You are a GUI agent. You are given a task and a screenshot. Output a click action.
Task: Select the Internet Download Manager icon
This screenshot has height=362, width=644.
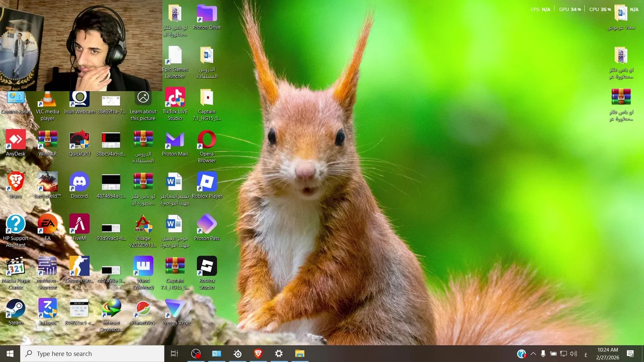coord(111,316)
